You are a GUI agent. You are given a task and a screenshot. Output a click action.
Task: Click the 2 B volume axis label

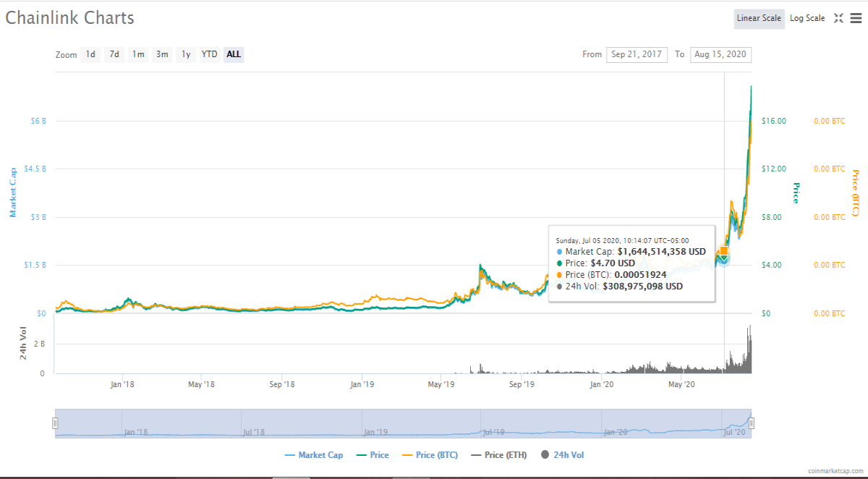tap(39, 344)
